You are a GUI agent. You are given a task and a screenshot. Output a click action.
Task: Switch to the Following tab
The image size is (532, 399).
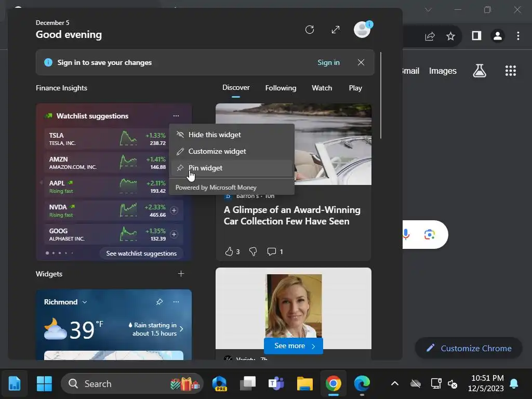click(x=281, y=88)
